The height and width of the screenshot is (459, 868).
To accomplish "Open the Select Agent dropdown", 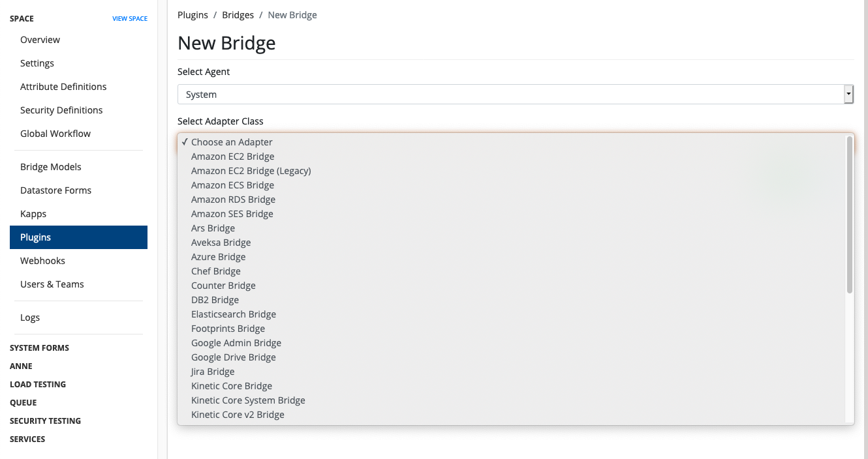I will [x=516, y=95].
